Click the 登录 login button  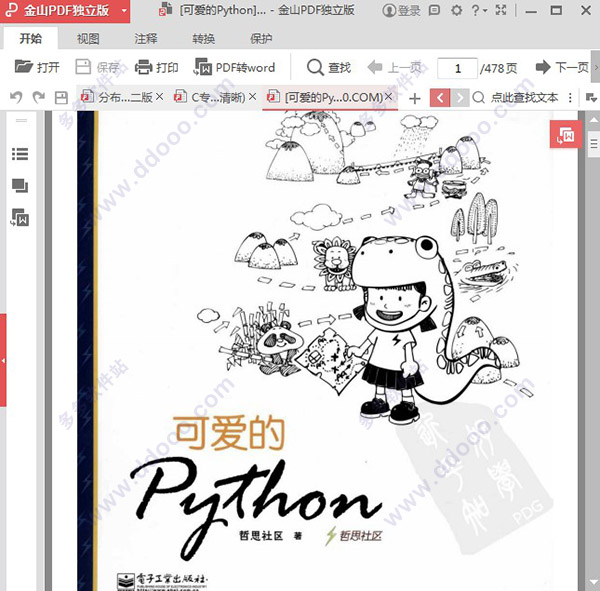(x=401, y=10)
